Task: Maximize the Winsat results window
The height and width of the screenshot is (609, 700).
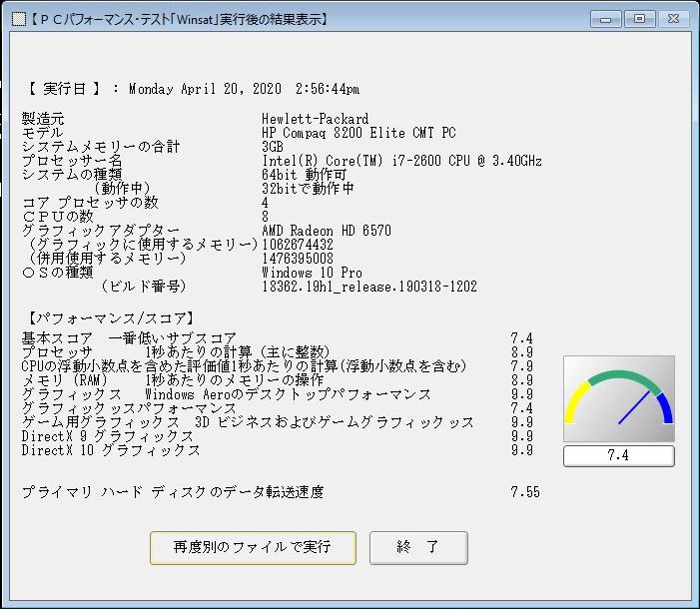Action: pyautogui.click(x=639, y=19)
